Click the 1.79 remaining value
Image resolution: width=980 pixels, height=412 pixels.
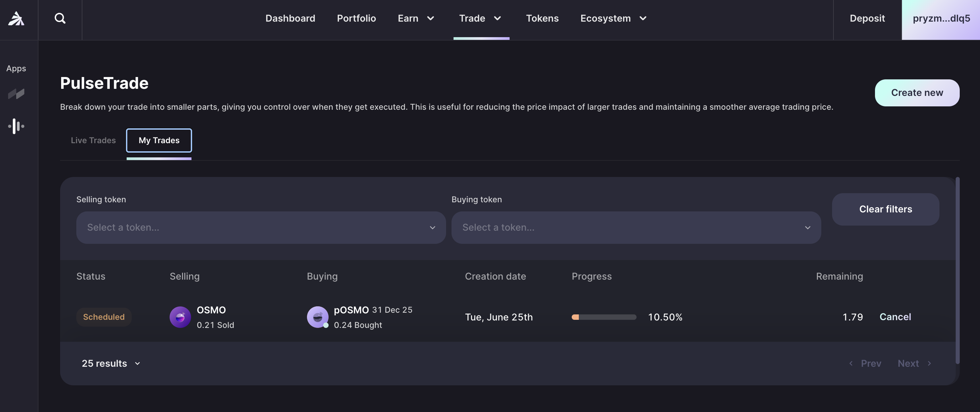pyautogui.click(x=853, y=317)
